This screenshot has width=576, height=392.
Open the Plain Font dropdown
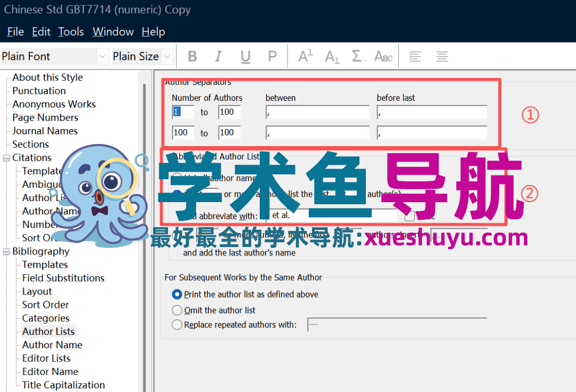click(101, 56)
